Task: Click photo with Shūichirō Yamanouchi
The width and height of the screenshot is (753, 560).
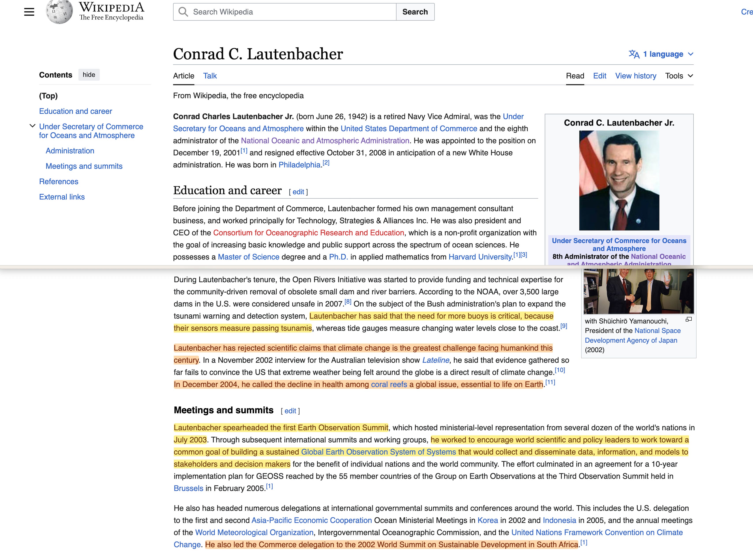Action: 639,291
